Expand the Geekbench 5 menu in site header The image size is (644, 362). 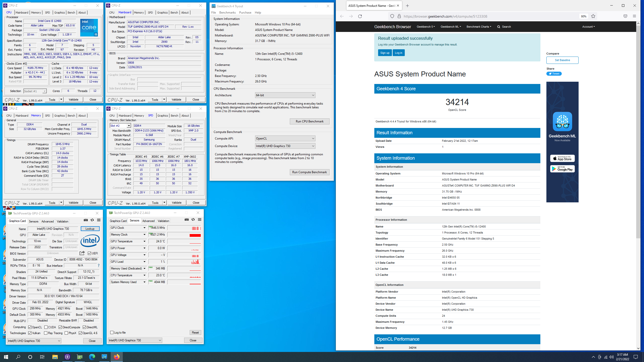point(426,27)
